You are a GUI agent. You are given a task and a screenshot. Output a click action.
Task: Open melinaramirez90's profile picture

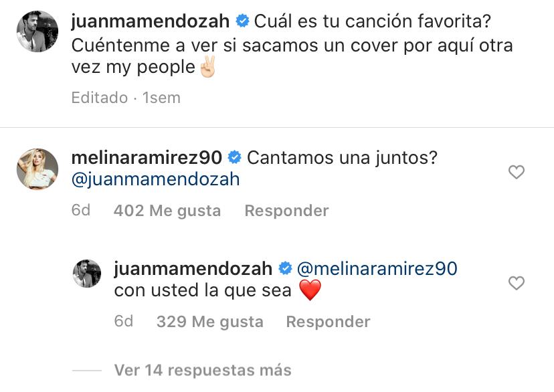pos(37,166)
